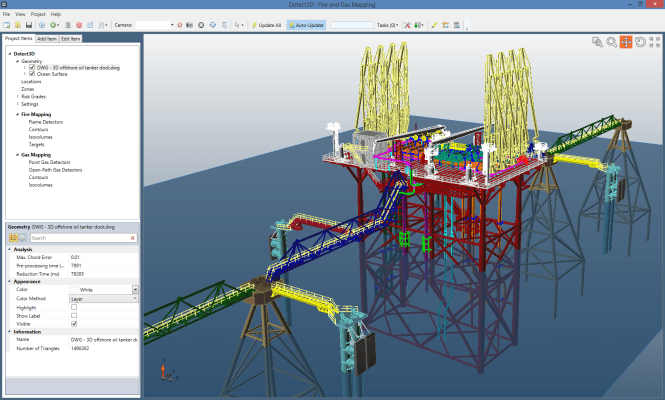The height and width of the screenshot is (400, 665).
Task: Toggle the Auto-Update button
Action: 308,24
